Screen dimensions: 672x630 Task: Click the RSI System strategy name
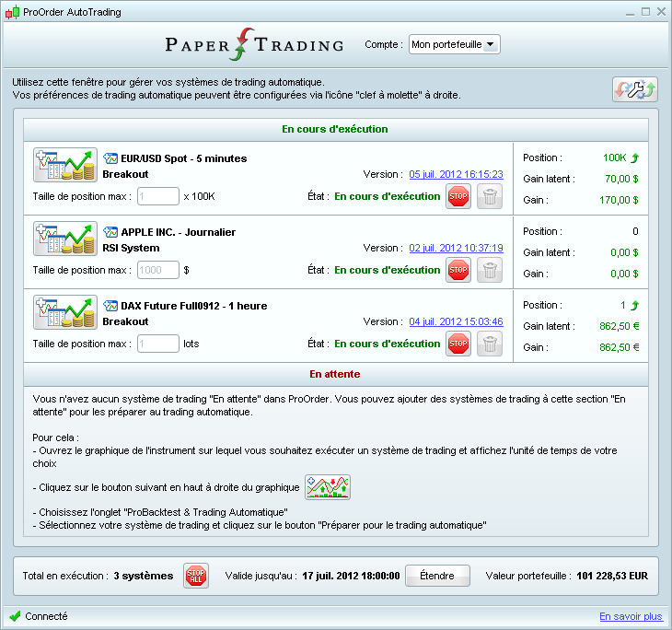point(131,248)
